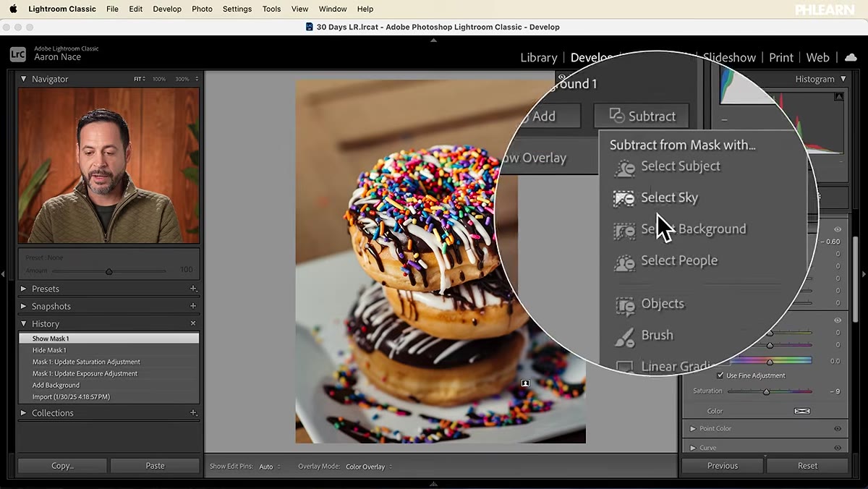Add a new collection with plus icon
The image size is (868, 489).
[x=193, y=413]
